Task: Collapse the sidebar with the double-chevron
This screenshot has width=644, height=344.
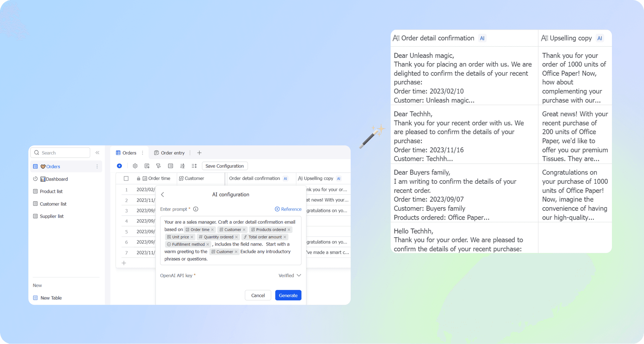Action: [97, 152]
